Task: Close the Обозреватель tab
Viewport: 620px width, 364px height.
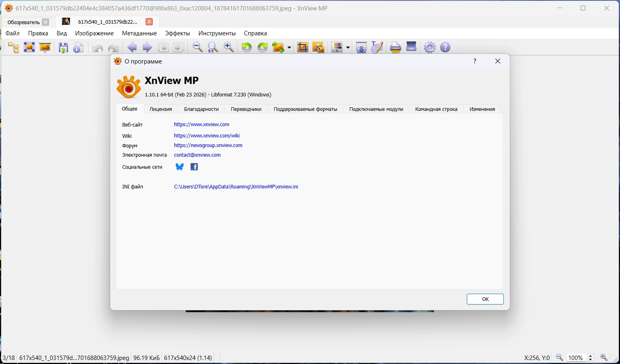Action: pyautogui.click(x=45, y=22)
